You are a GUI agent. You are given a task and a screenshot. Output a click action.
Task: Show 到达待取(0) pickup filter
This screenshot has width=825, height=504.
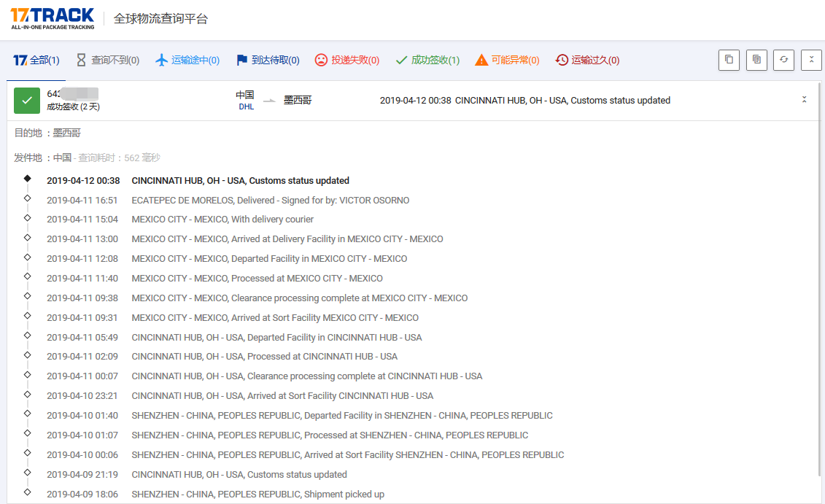(268, 61)
